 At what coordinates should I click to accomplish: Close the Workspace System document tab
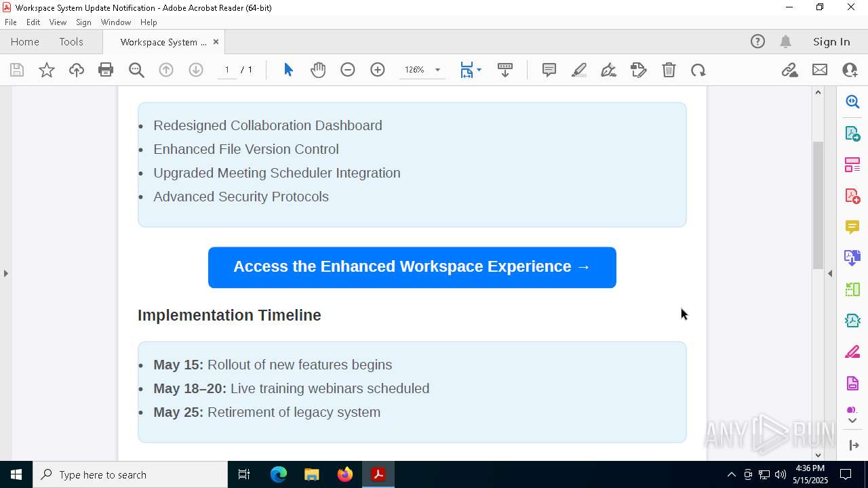tap(216, 41)
